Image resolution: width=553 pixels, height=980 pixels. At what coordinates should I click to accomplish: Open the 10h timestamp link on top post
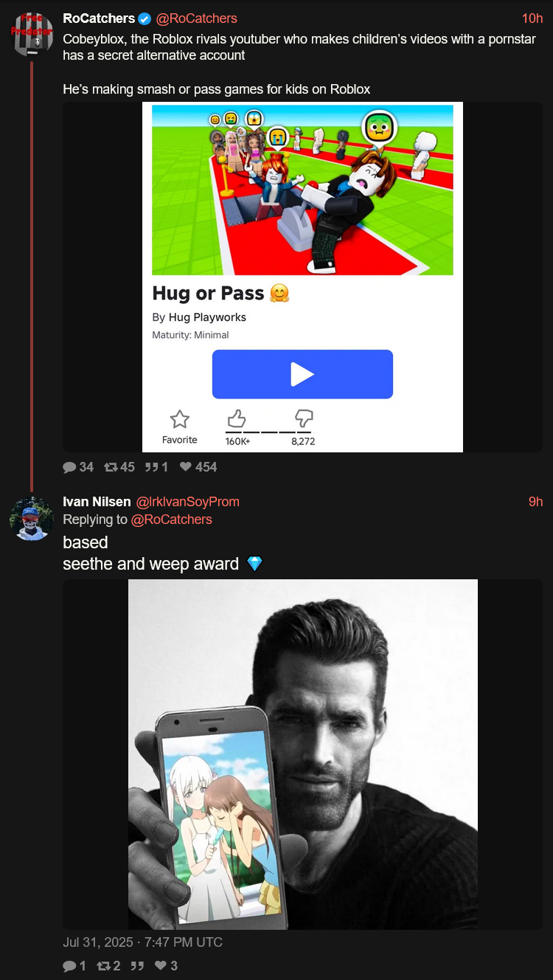[532, 18]
